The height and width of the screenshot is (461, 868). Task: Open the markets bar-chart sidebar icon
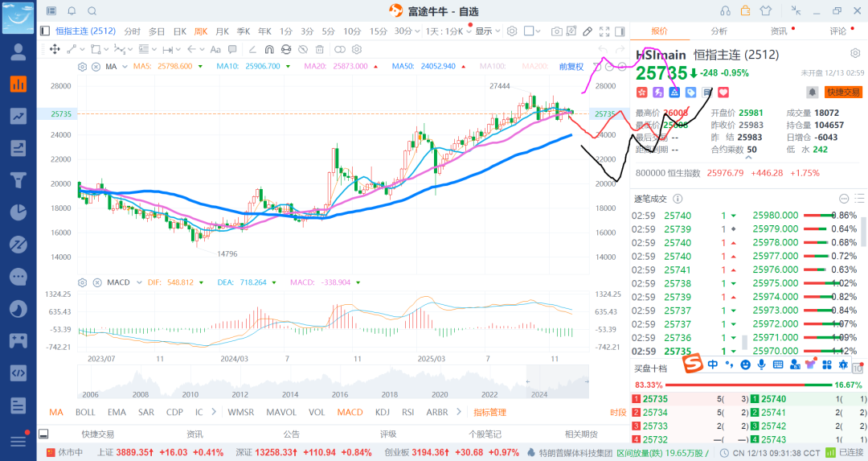pos(18,84)
